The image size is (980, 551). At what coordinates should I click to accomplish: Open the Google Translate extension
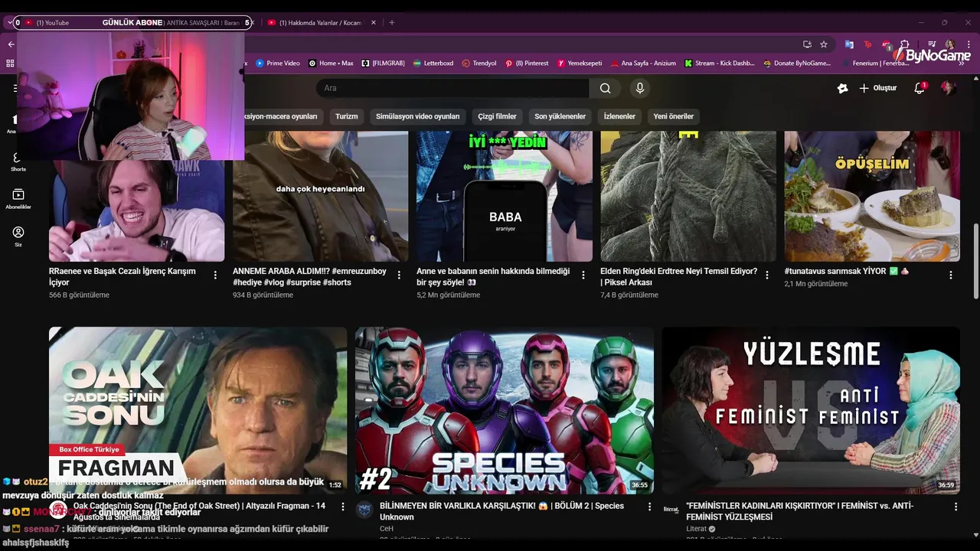(849, 44)
